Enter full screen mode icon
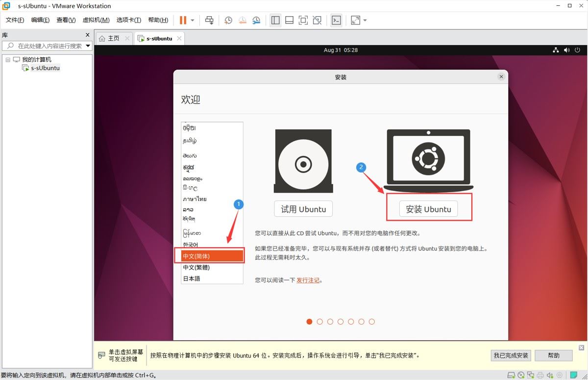 pyautogui.click(x=303, y=20)
